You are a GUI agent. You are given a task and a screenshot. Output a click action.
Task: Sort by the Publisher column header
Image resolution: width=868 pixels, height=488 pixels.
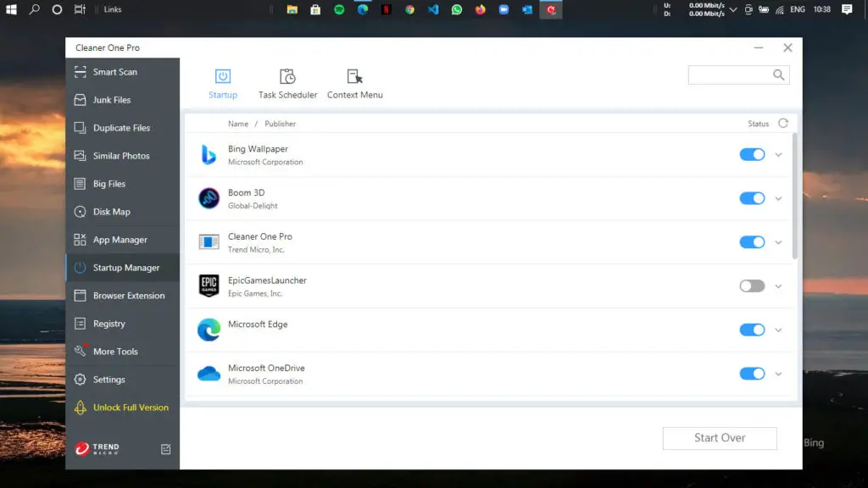click(280, 124)
